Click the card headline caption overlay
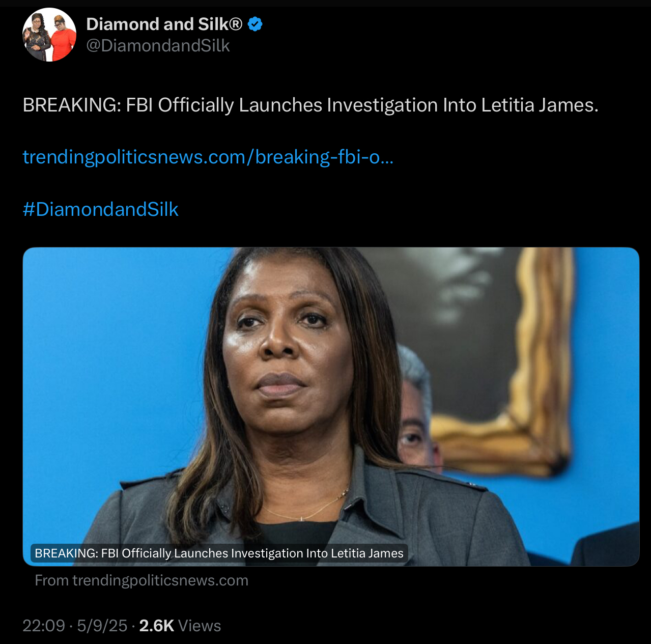Viewport: 651px width, 644px height. coord(219,553)
